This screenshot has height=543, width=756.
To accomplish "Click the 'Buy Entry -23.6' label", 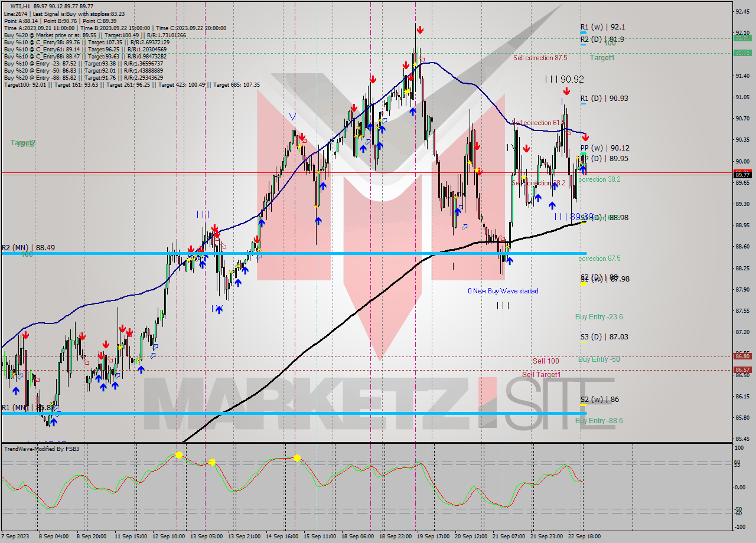I will click(599, 317).
